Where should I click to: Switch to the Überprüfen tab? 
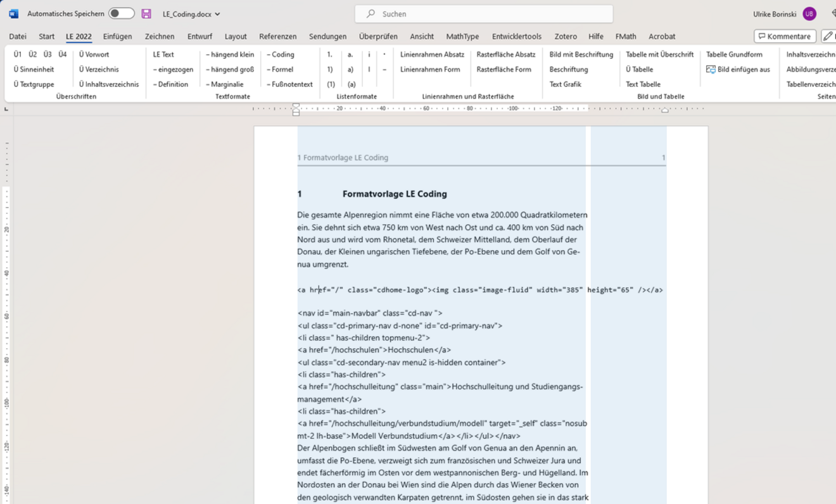[x=378, y=37]
